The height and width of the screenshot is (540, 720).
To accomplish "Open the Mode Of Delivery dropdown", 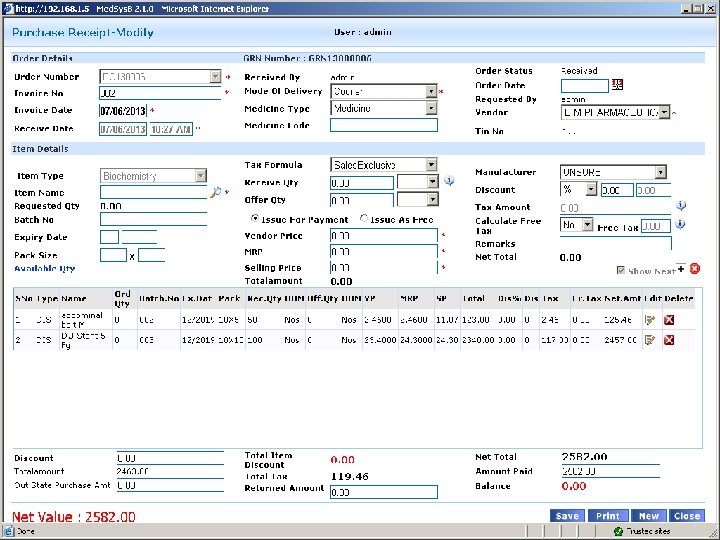I will tap(431, 91).
